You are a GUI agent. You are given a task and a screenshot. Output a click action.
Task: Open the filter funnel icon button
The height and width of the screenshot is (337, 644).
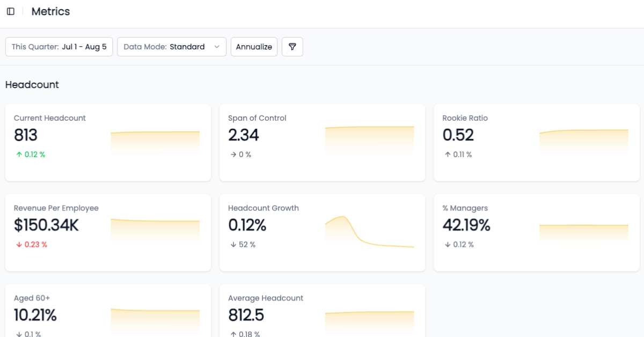292,47
